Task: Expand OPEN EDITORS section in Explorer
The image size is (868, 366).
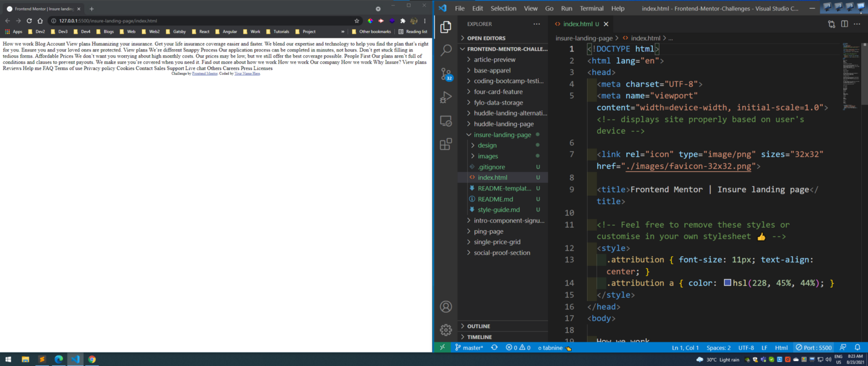Action: coord(503,38)
